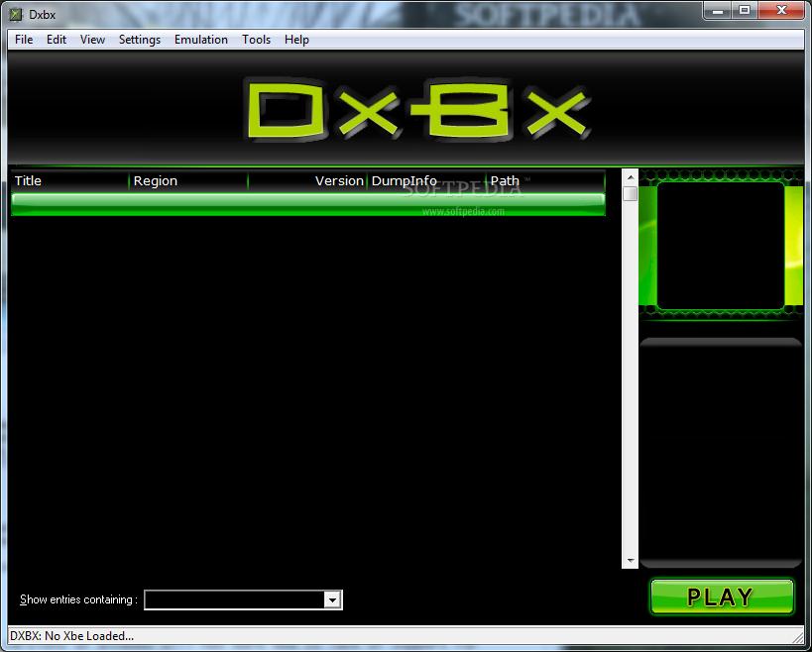Image resolution: width=812 pixels, height=652 pixels.
Task: Expand the 'Show entries containing' dropdown
Action: tap(332, 599)
